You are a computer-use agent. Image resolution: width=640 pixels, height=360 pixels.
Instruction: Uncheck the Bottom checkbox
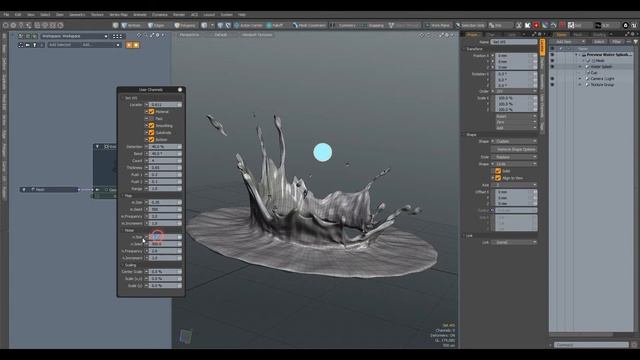coord(151,140)
